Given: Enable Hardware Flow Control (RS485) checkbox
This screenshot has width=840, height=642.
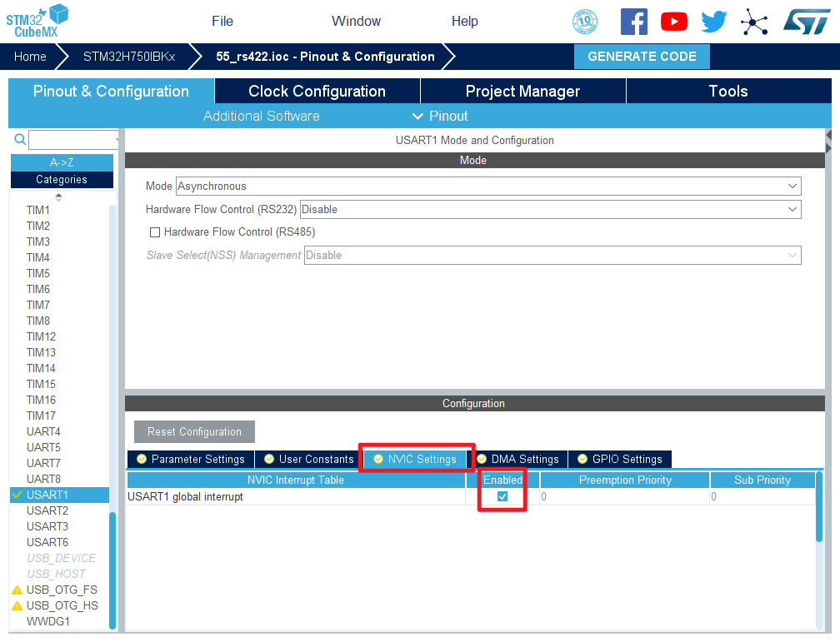Looking at the screenshot, I should (x=154, y=232).
